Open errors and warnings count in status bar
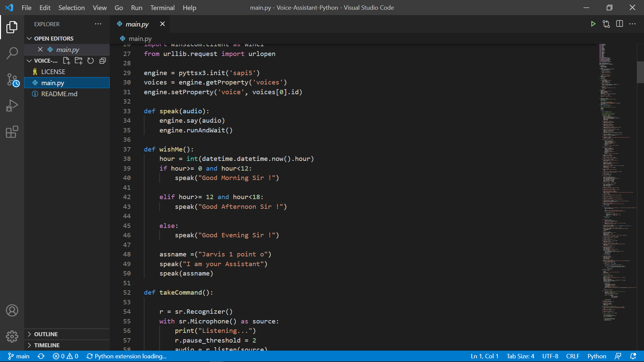The height and width of the screenshot is (362, 644). [65, 356]
